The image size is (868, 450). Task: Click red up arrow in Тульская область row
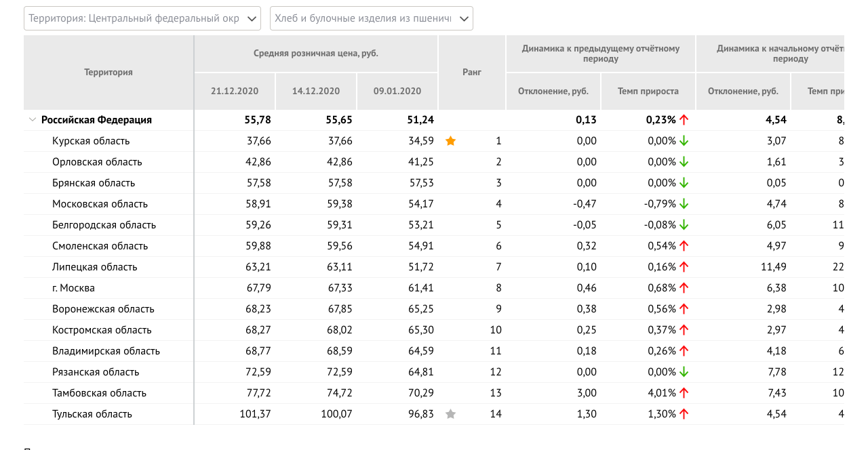[684, 414]
